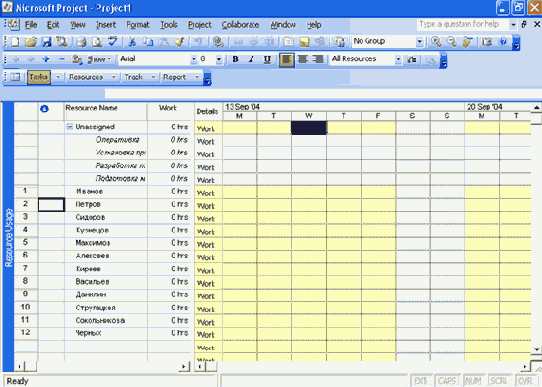Open Assign Resources icon

(x=320, y=42)
